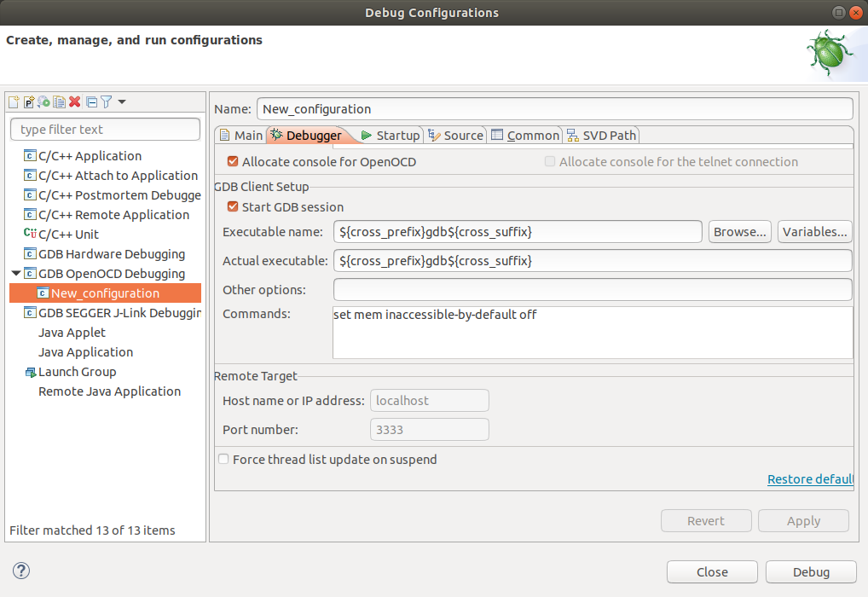868x597 pixels.
Task: Toggle Allocate console for telnet connection
Action: [x=550, y=161]
